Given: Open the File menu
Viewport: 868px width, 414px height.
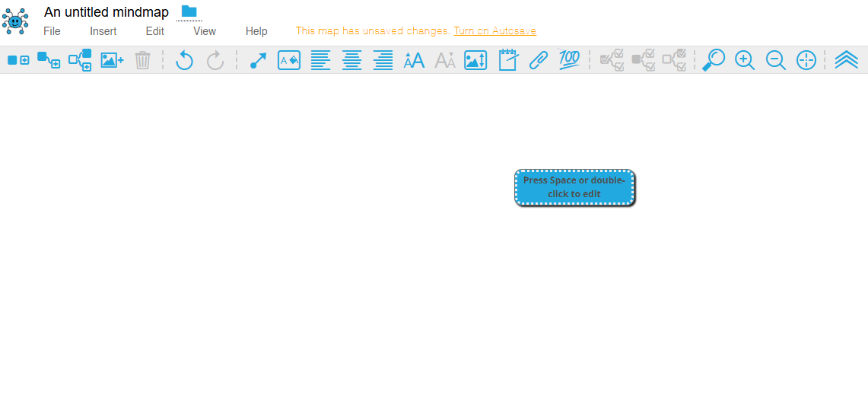Looking at the screenshot, I should 52,31.
